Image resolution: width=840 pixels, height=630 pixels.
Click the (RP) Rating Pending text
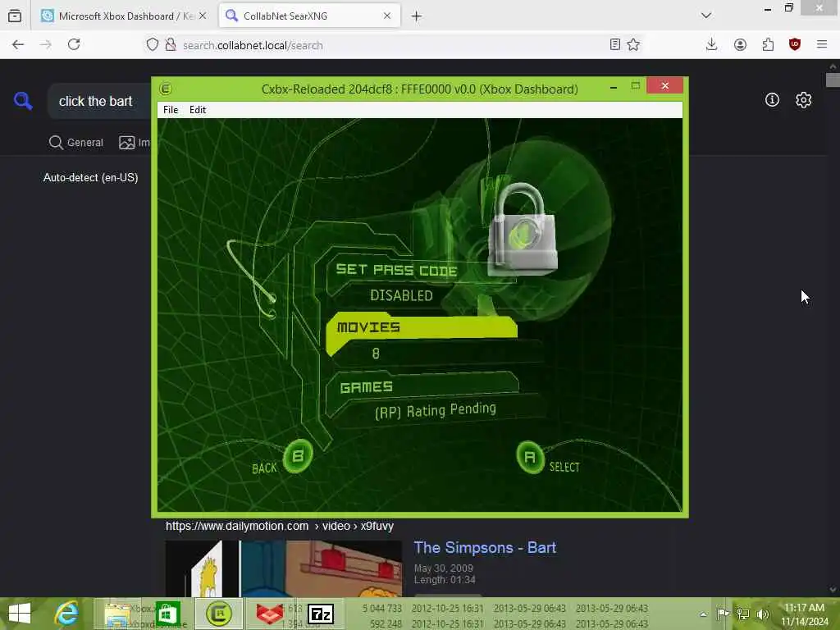coord(435,411)
